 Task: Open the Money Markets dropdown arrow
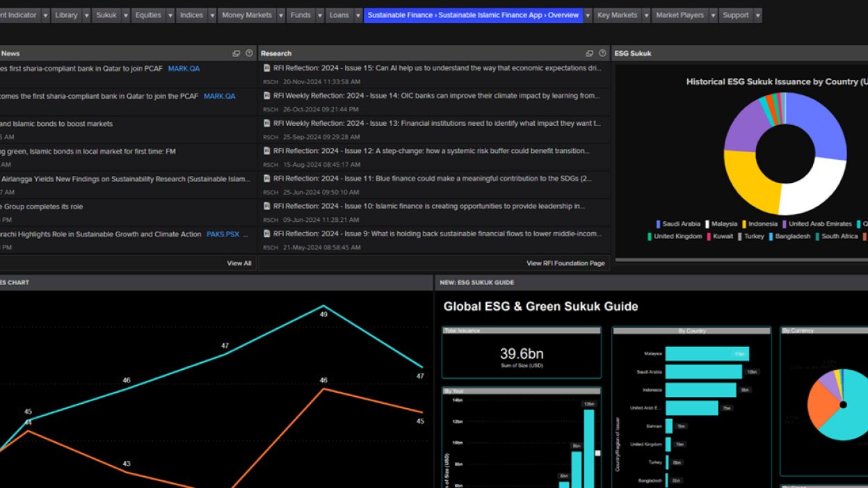[281, 15]
